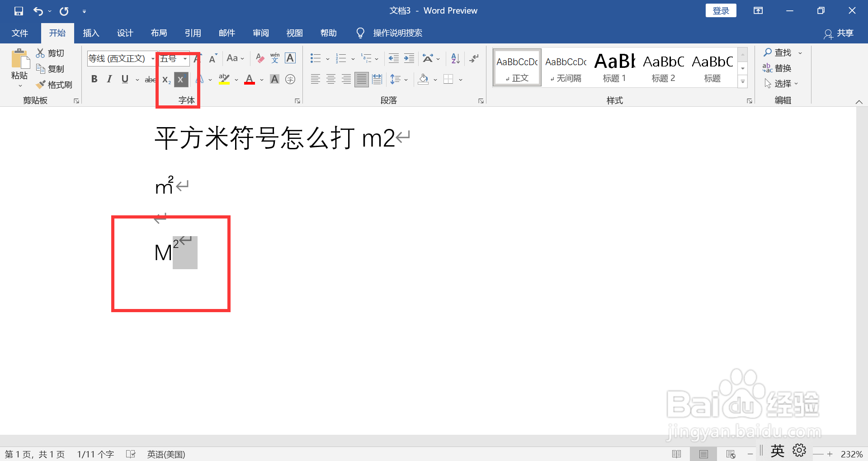868x461 pixels.
Task: Activate the format painter tool
Action: 54,84
